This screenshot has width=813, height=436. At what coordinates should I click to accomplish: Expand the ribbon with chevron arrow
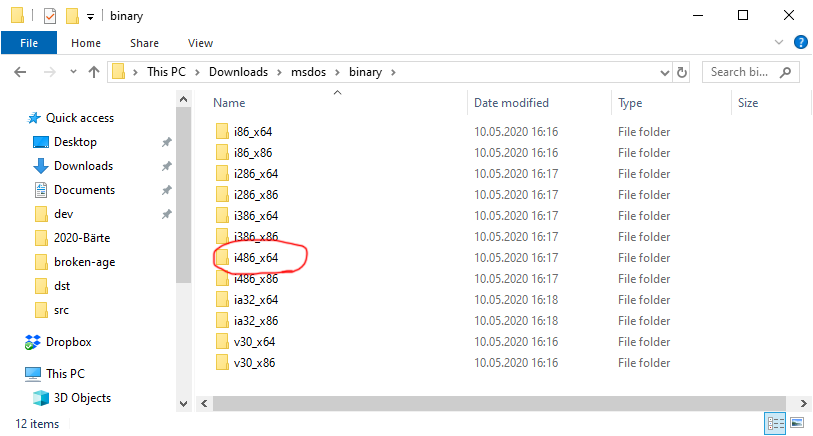pyautogui.click(x=779, y=42)
